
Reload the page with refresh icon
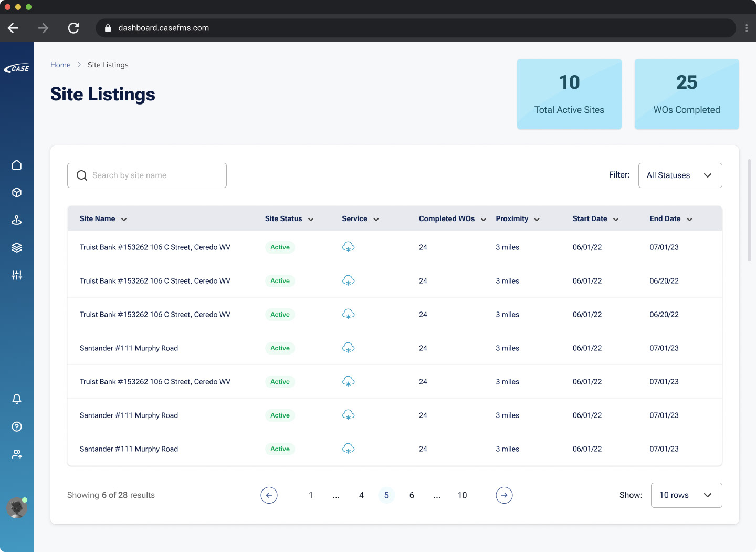tap(73, 28)
